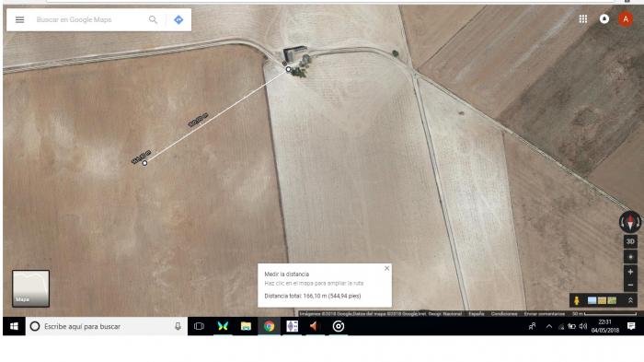Open the Google apps grid
Screen dimensions: 644x362
(x=582, y=19)
